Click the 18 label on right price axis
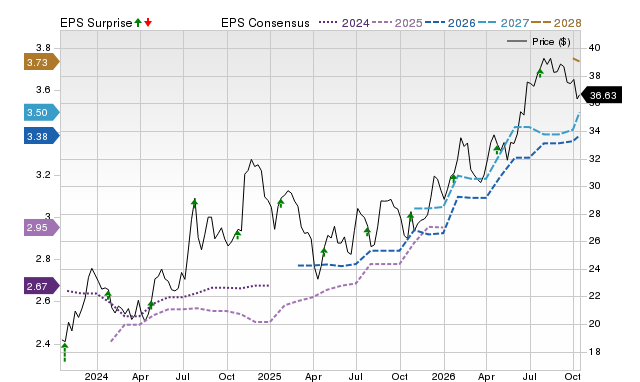 [x=594, y=351]
